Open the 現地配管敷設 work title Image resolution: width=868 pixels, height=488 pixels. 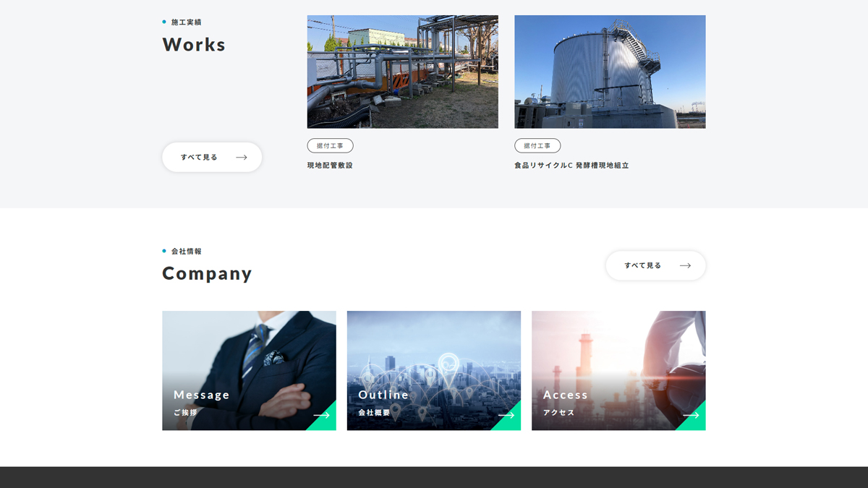(330, 166)
